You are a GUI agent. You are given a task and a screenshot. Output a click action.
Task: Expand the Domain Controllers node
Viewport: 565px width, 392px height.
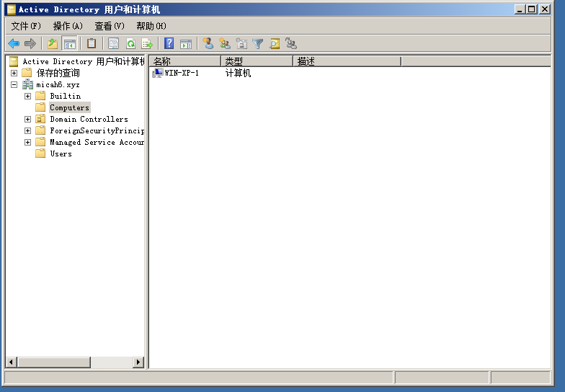[x=27, y=120]
